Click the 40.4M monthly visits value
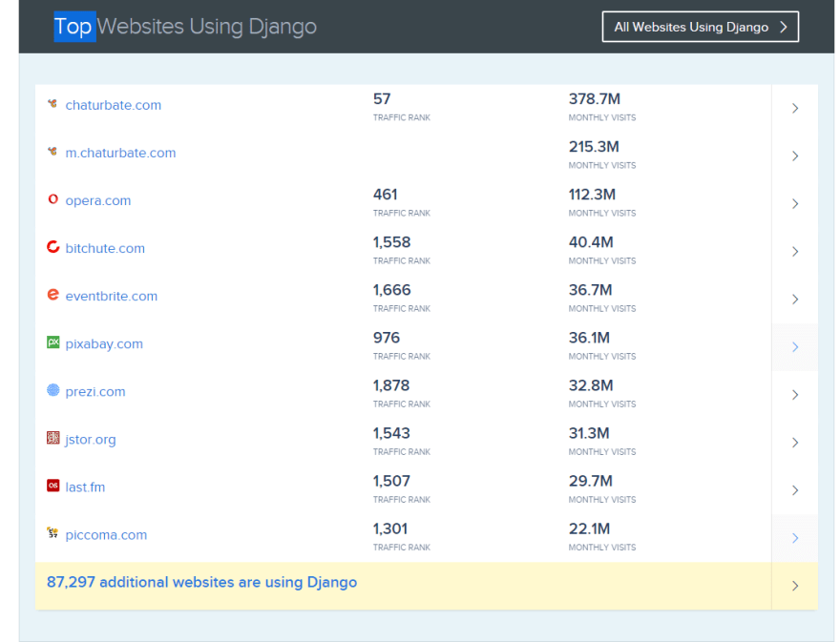 [x=591, y=242]
